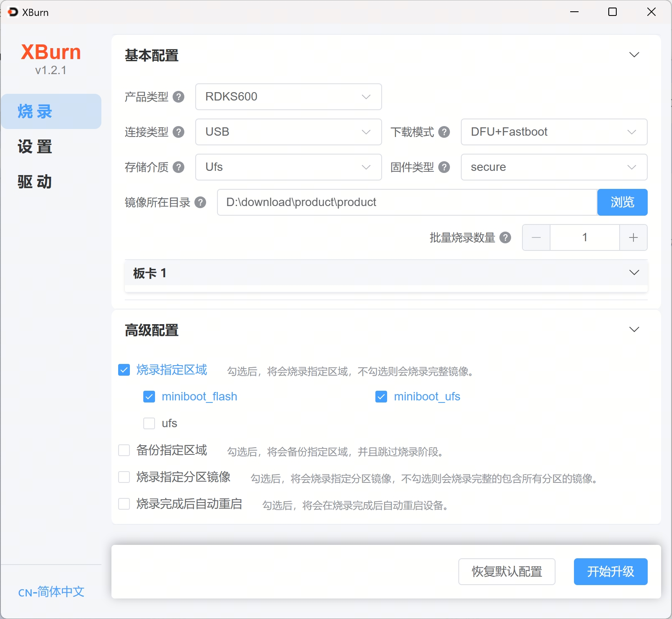Enable the 烧录完成后自动重启 checkbox
Screen dimensions: 672x619
(x=124, y=504)
